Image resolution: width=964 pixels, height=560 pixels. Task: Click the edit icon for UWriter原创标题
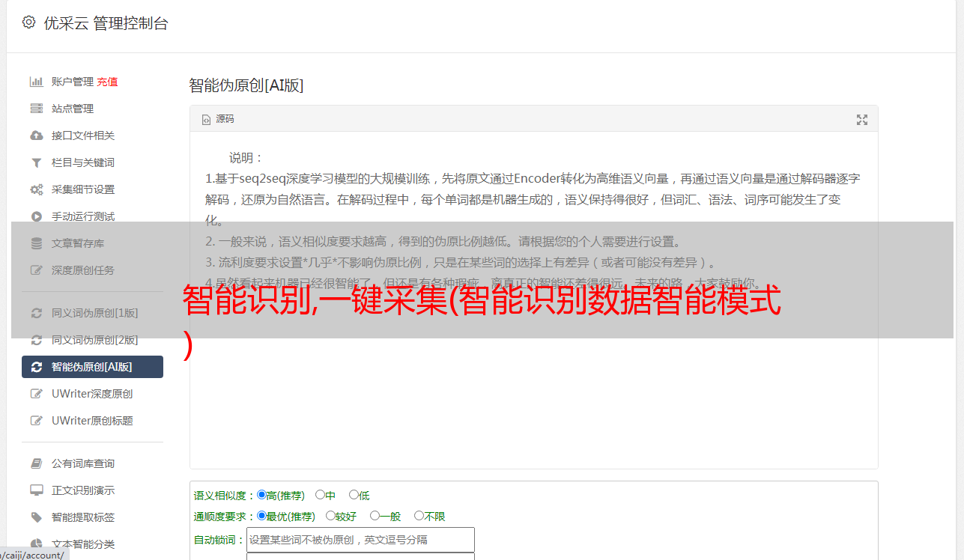click(x=36, y=421)
